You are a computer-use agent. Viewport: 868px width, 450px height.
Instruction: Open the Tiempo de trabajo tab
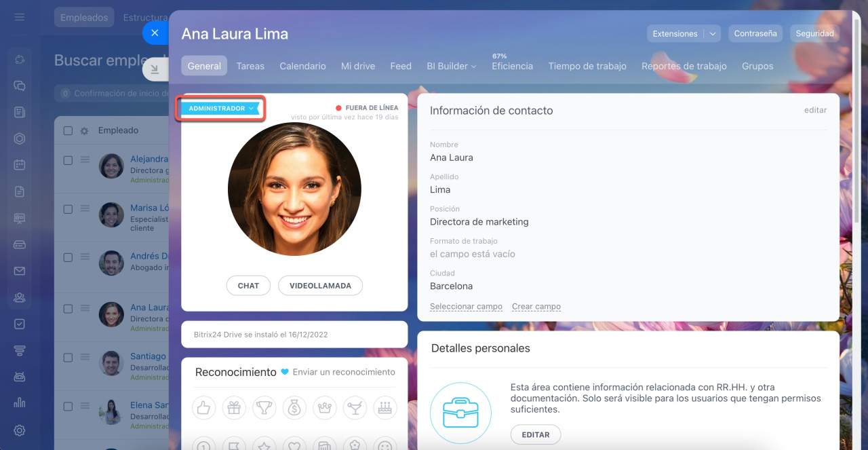click(587, 66)
